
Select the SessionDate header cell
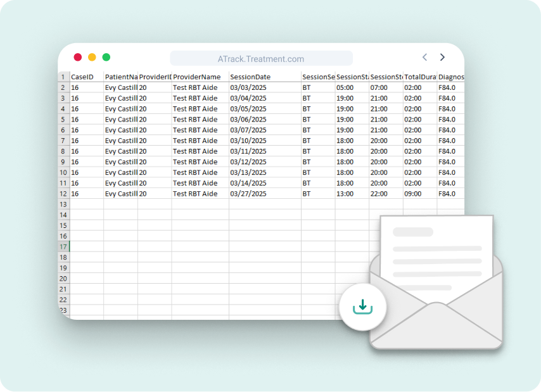point(264,77)
